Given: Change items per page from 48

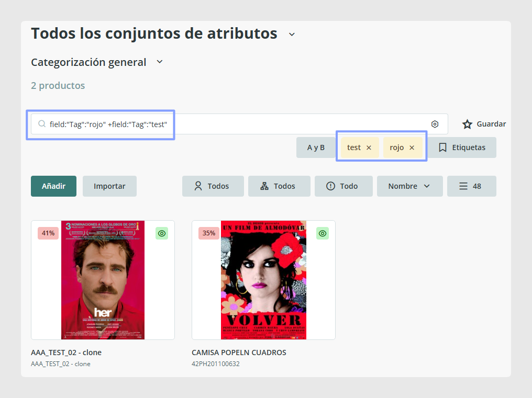Looking at the screenshot, I should (472, 186).
